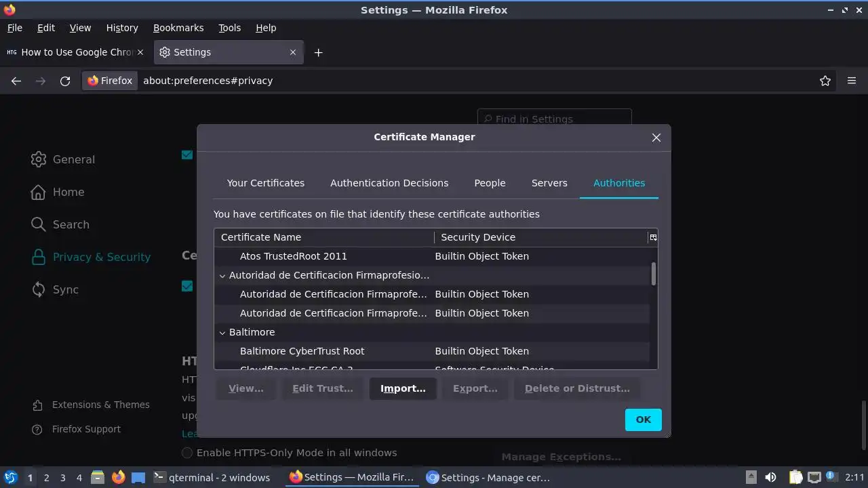Open the Edit menu
Screen dimensions: 868x488
point(46,28)
